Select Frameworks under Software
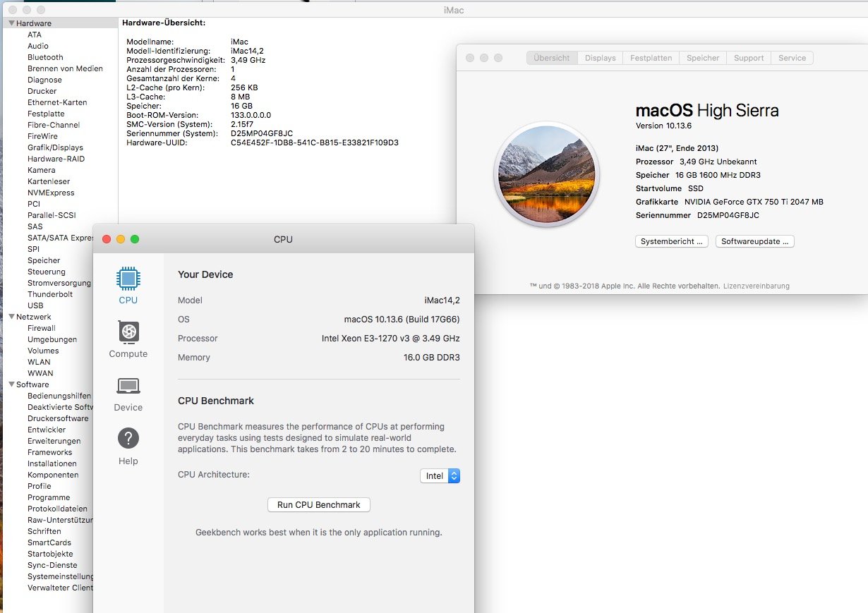The image size is (868, 613). (49, 452)
